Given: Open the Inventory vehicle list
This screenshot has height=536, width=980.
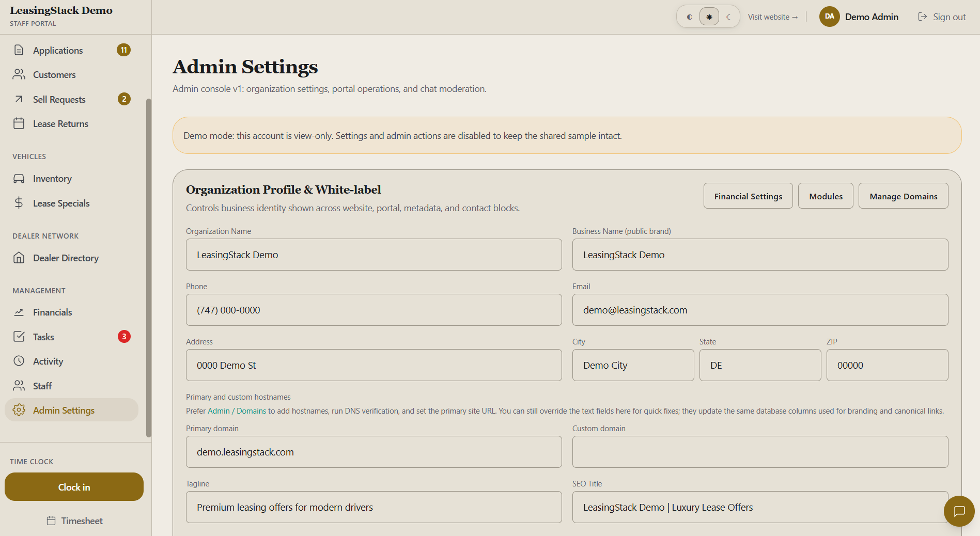Looking at the screenshot, I should click(71, 179).
